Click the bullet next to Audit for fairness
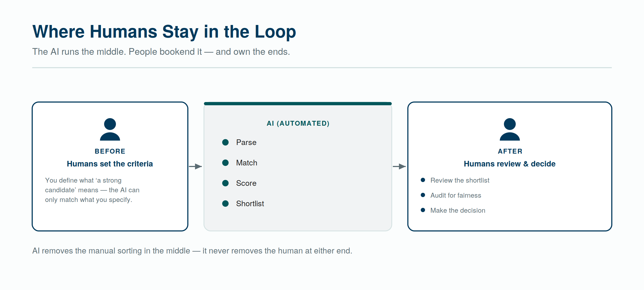This screenshot has height=290, width=644. coord(423,195)
